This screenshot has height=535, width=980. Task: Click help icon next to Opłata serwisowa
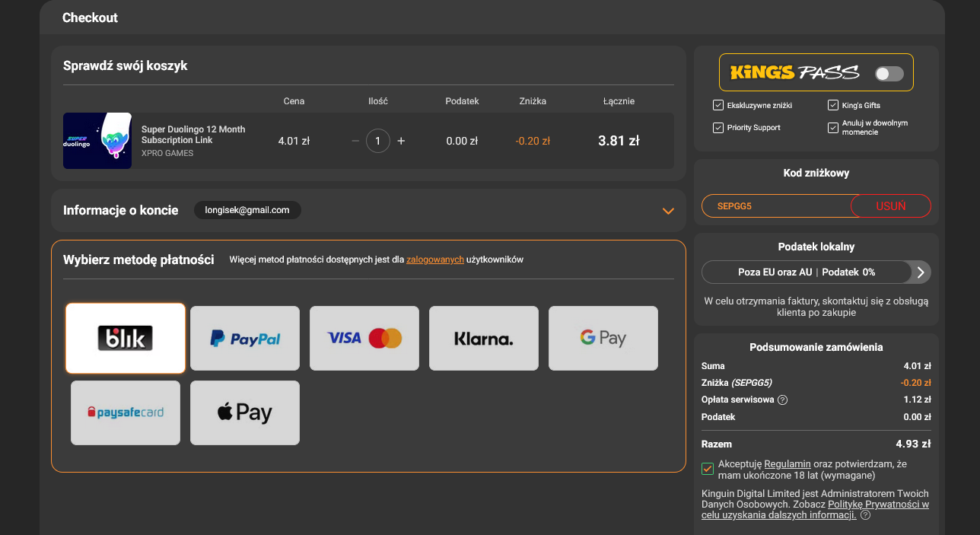782,400
